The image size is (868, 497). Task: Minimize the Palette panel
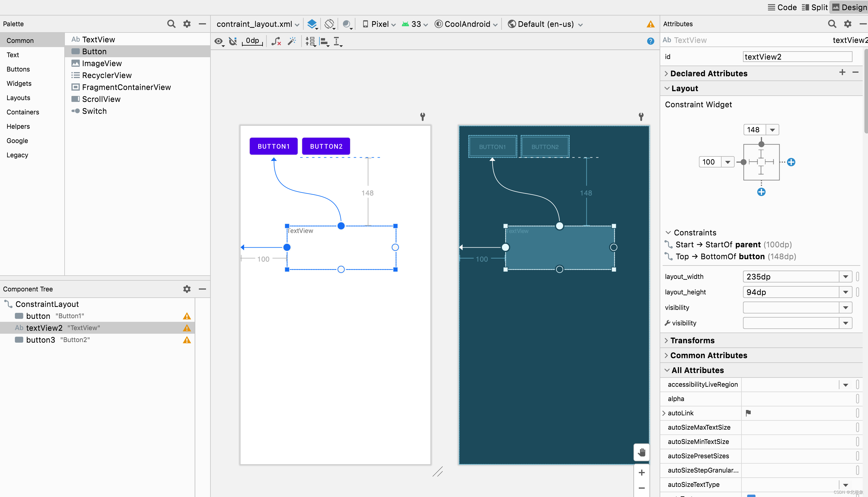[x=202, y=24]
